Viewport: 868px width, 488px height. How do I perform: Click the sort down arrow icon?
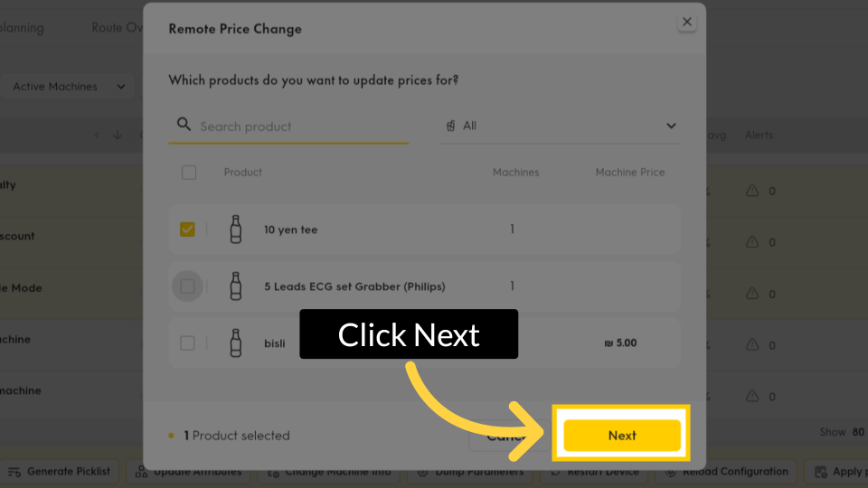(118, 136)
